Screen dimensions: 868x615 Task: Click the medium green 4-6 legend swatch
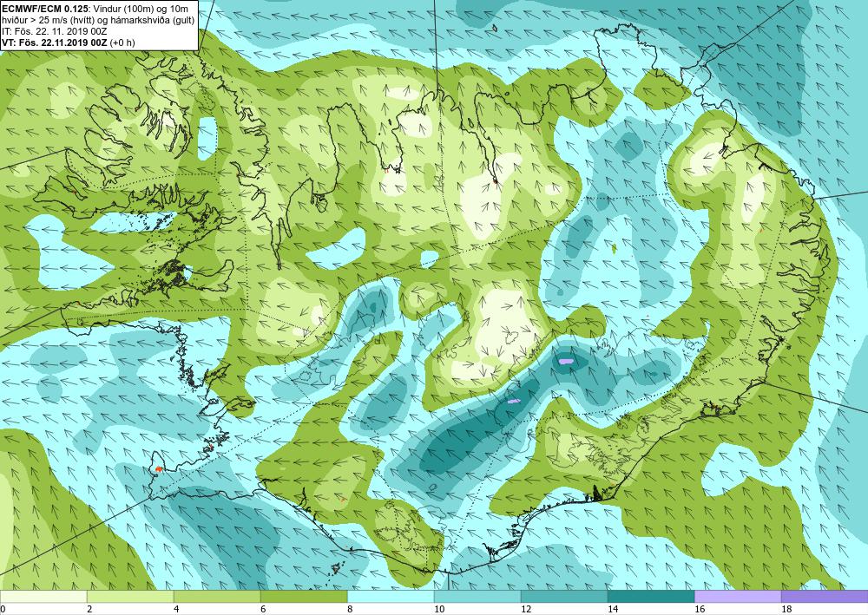point(217,596)
